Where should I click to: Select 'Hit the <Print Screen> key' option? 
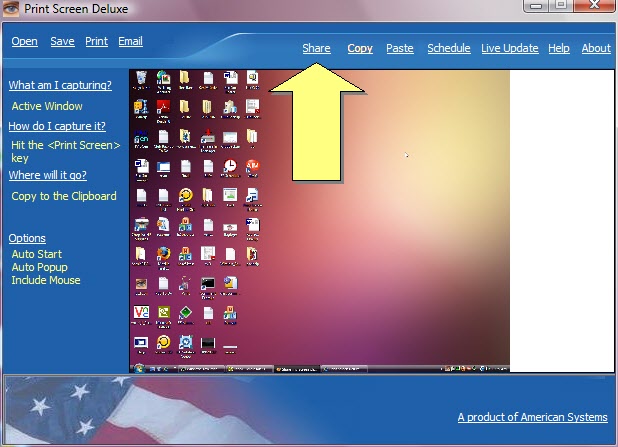[65, 151]
